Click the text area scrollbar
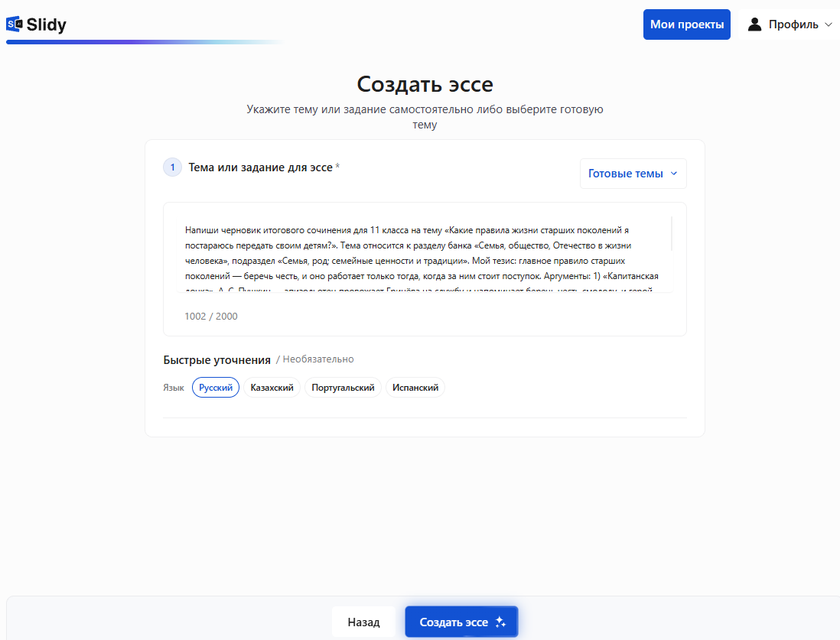 (x=671, y=233)
